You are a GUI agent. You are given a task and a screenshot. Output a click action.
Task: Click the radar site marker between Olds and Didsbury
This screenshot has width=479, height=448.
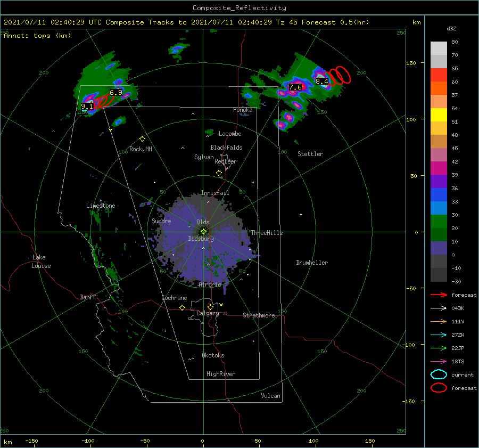click(x=203, y=232)
